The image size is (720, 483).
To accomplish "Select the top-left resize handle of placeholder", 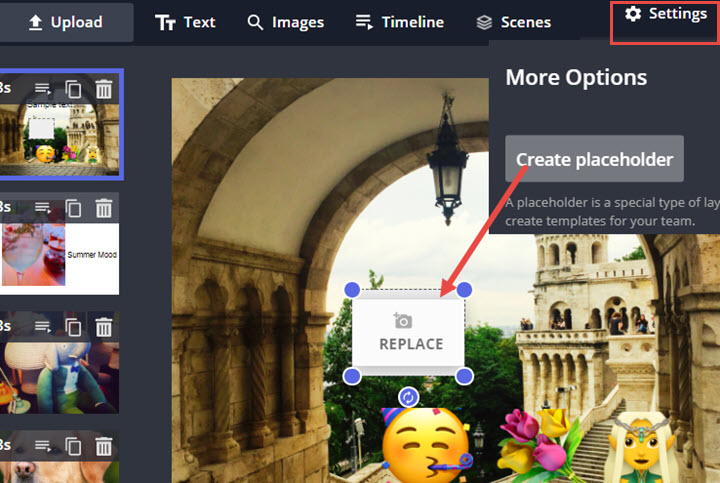I will 352,290.
